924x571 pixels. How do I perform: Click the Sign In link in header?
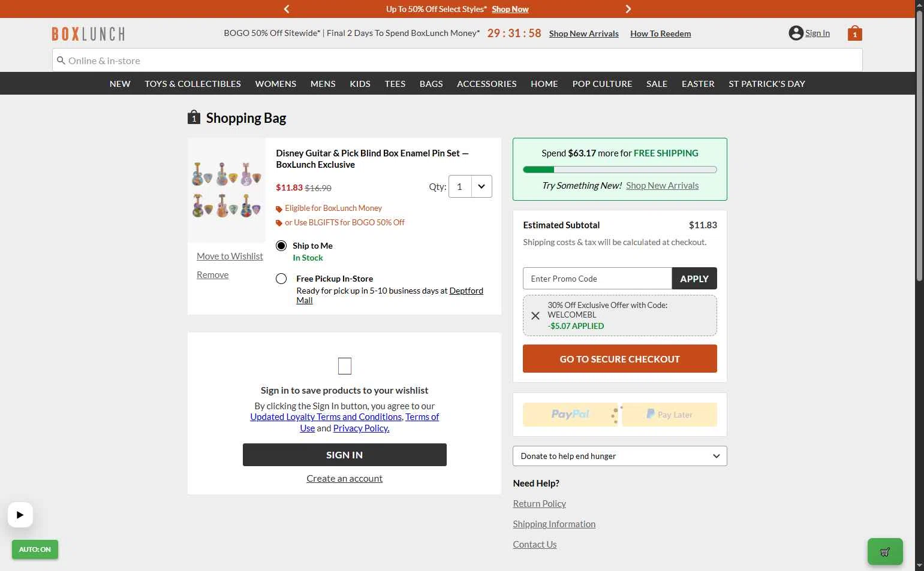coord(817,33)
